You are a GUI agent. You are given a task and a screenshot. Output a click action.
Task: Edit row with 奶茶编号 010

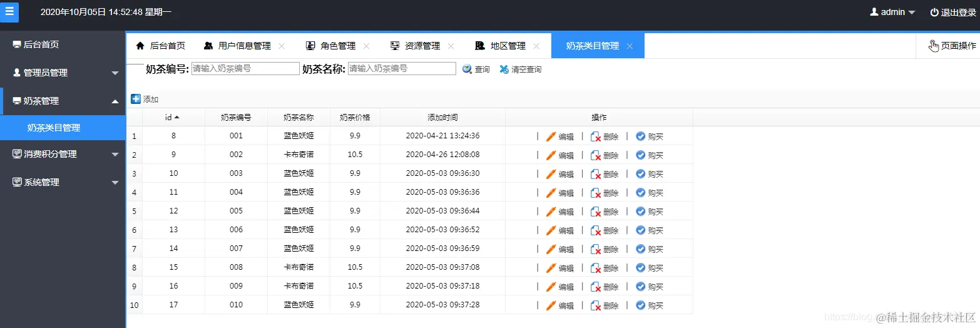[x=560, y=305]
